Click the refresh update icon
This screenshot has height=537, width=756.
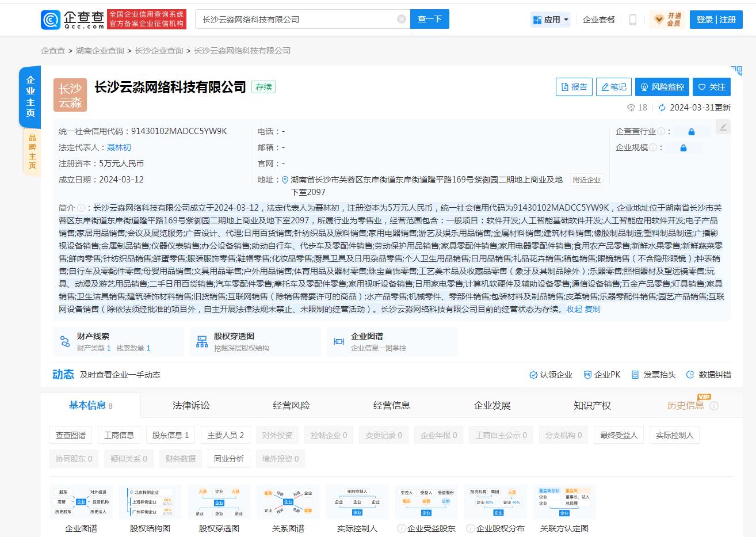pyautogui.click(x=662, y=108)
